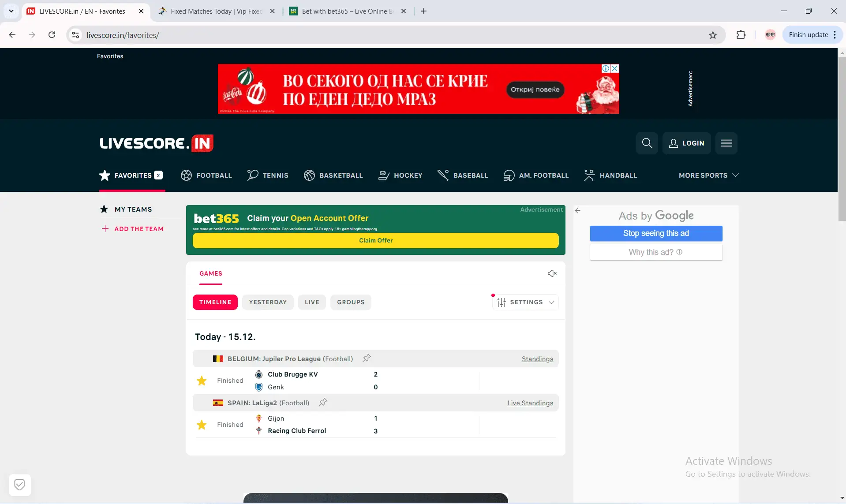The width and height of the screenshot is (846, 504).
Task: Click Add The Team
Action: pos(133,229)
